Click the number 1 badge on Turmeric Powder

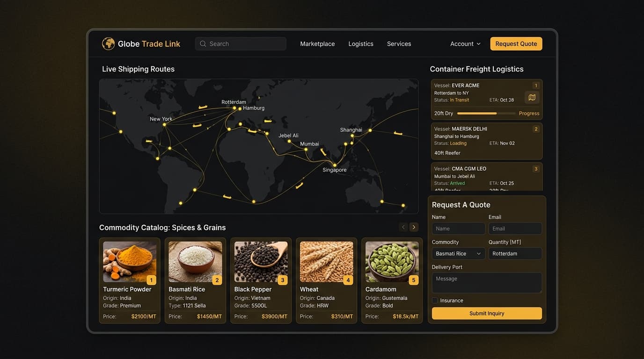pos(151,280)
